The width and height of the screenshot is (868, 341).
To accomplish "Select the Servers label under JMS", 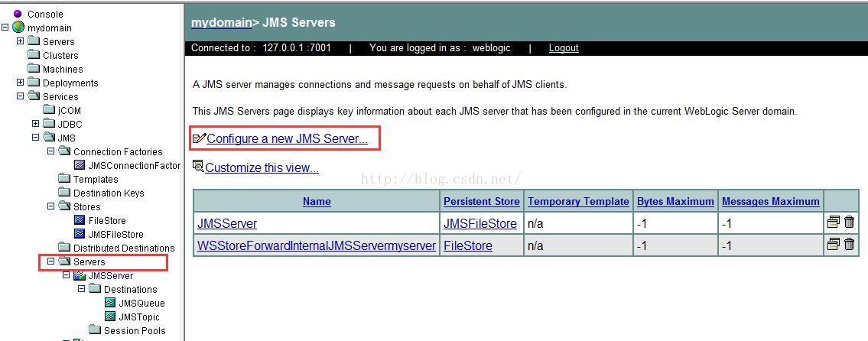I will (x=89, y=261).
